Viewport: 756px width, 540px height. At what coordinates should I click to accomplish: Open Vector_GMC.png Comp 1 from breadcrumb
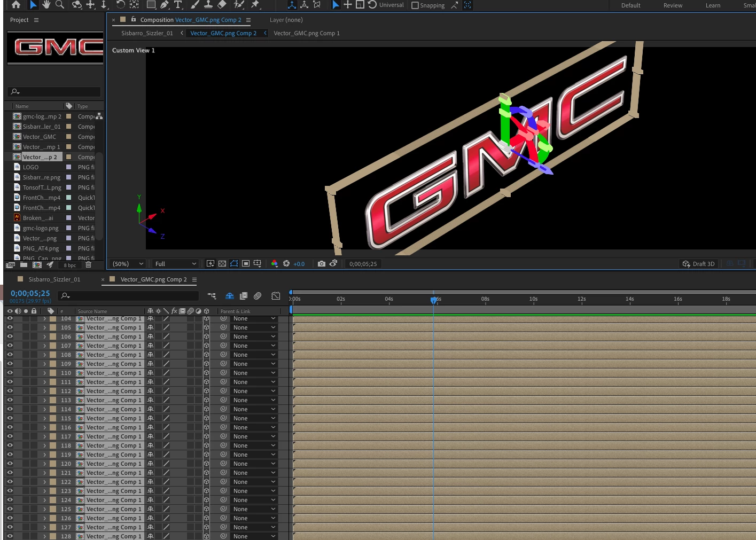[x=307, y=33]
